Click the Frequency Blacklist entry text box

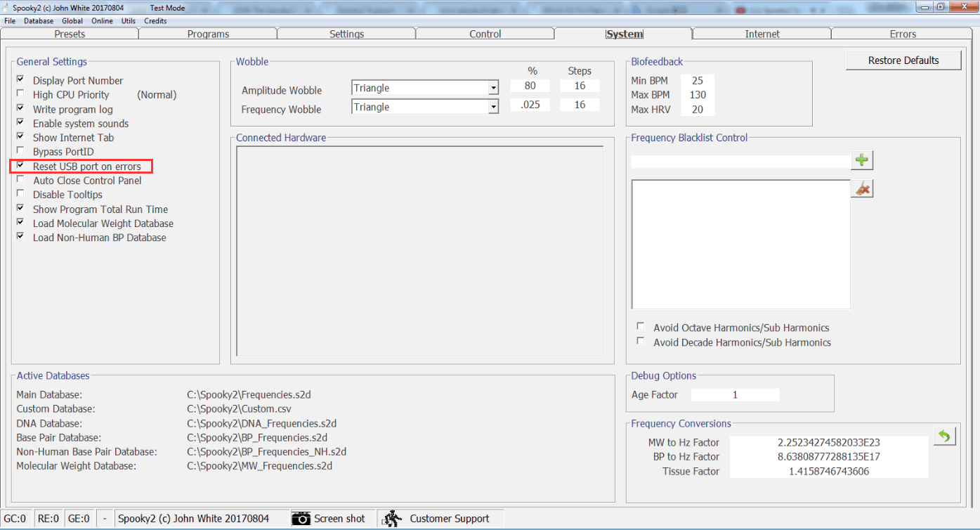(x=740, y=162)
